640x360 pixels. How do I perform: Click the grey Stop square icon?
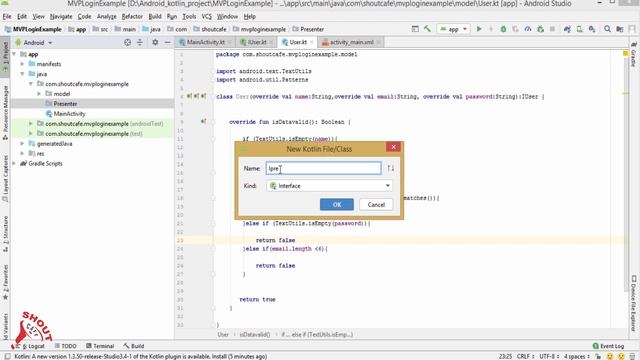pos(552,29)
